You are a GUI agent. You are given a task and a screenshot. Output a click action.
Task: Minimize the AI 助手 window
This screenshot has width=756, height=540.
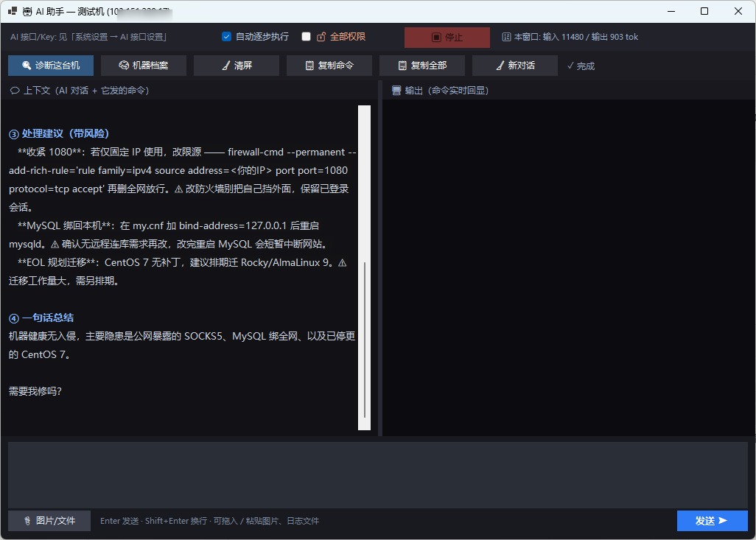[671, 11]
